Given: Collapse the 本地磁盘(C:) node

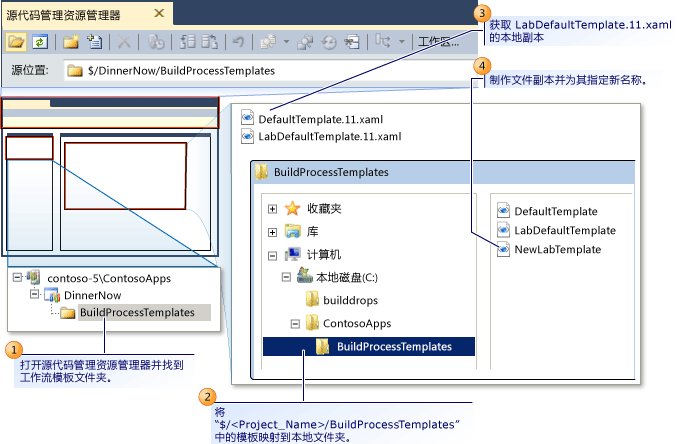Looking at the screenshot, I should (x=286, y=277).
